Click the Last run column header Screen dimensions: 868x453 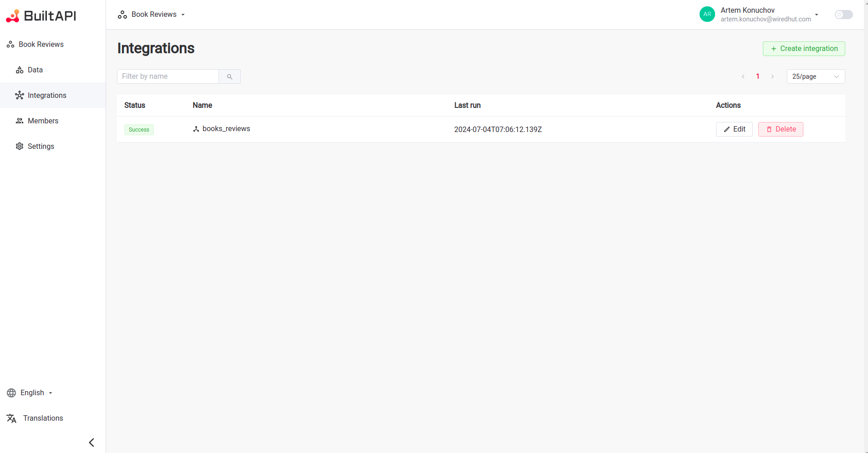pos(467,105)
